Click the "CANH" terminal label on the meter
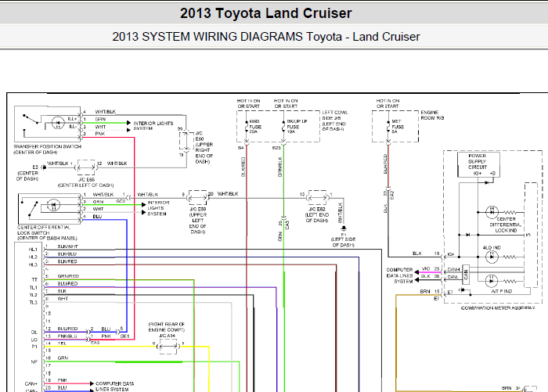The width and height of the screenshot is (548, 392). click(453, 269)
